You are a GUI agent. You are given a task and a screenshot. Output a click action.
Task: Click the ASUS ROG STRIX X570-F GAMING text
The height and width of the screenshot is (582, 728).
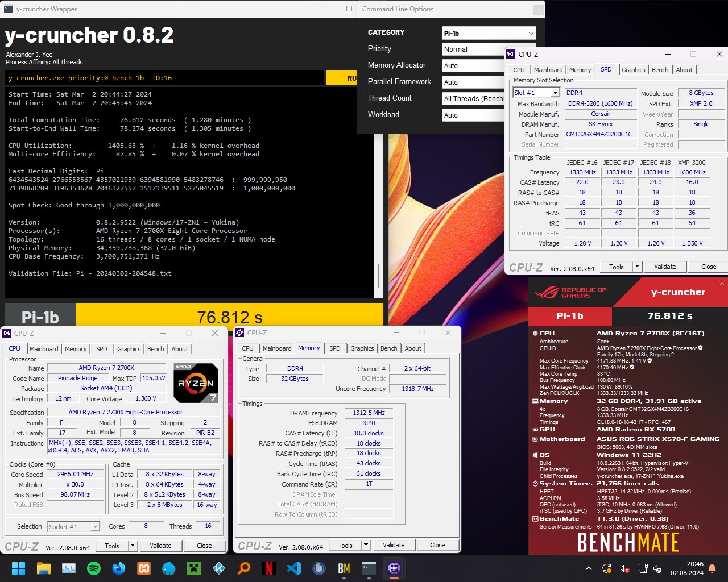point(658,439)
